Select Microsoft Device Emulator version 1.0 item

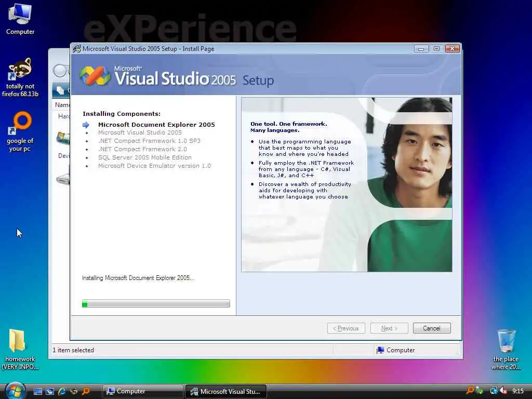pyautogui.click(x=154, y=166)
